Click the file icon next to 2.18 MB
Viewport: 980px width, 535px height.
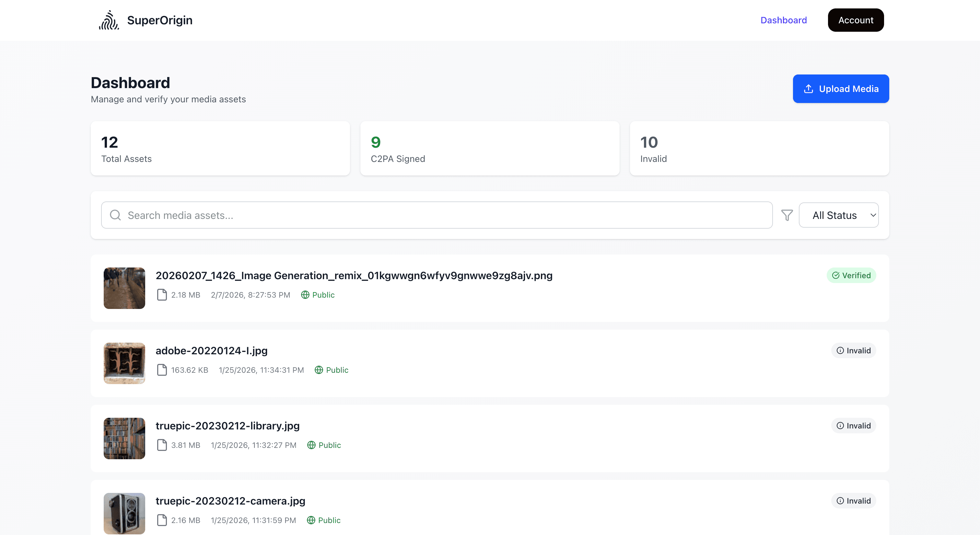pos(162,295)
